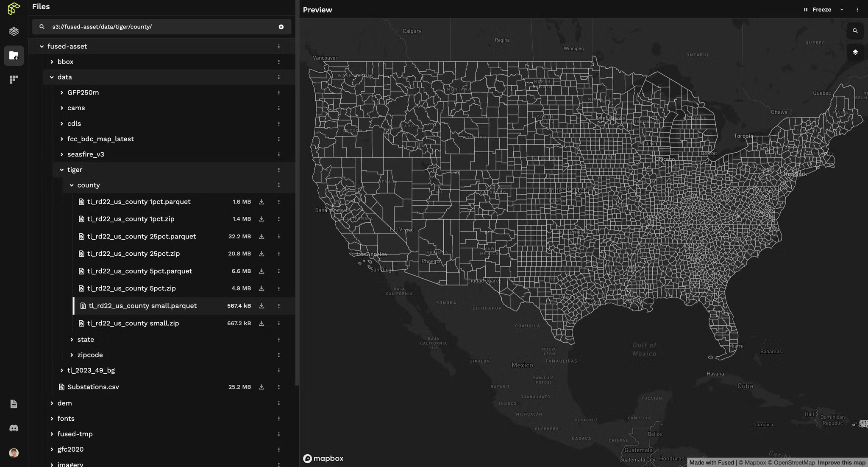Expand the state folder
868x467 pixels.
72,339
